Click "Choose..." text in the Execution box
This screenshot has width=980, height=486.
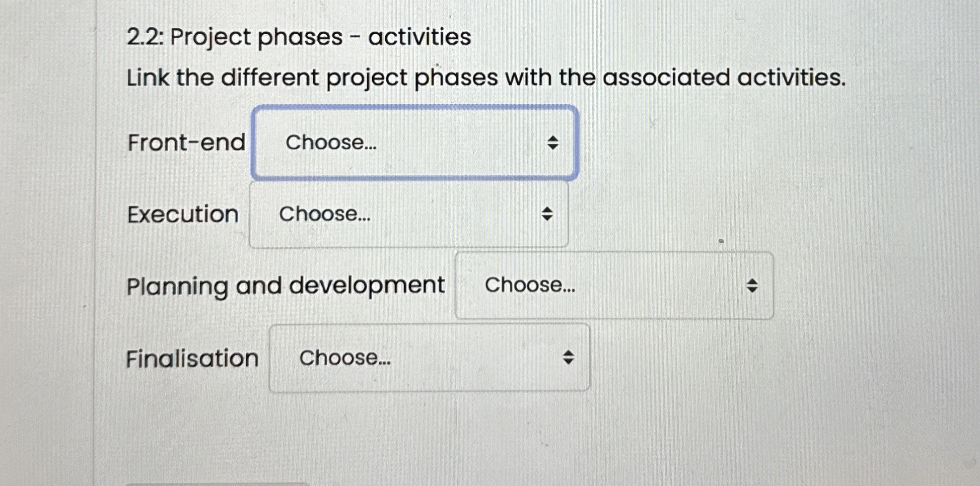(325, 214)
